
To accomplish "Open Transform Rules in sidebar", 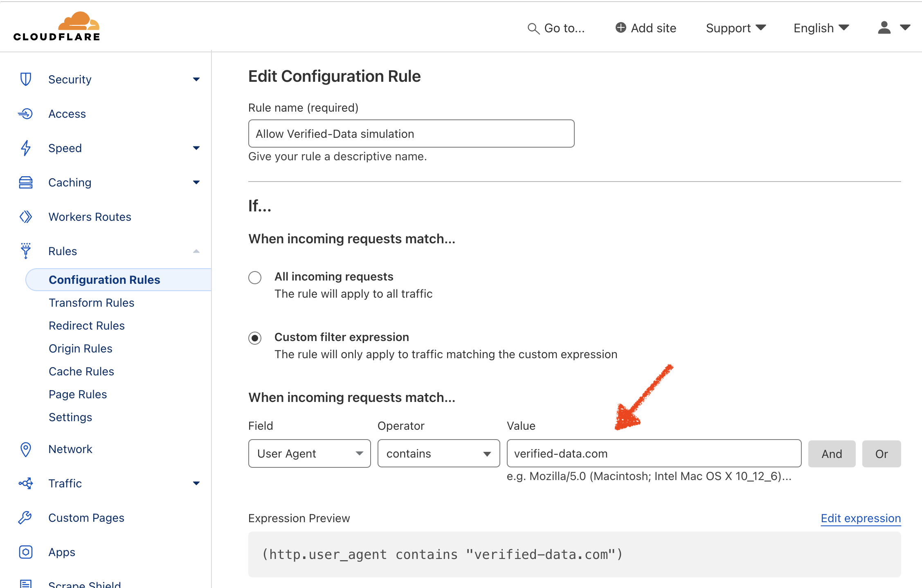I will point(91,303).
